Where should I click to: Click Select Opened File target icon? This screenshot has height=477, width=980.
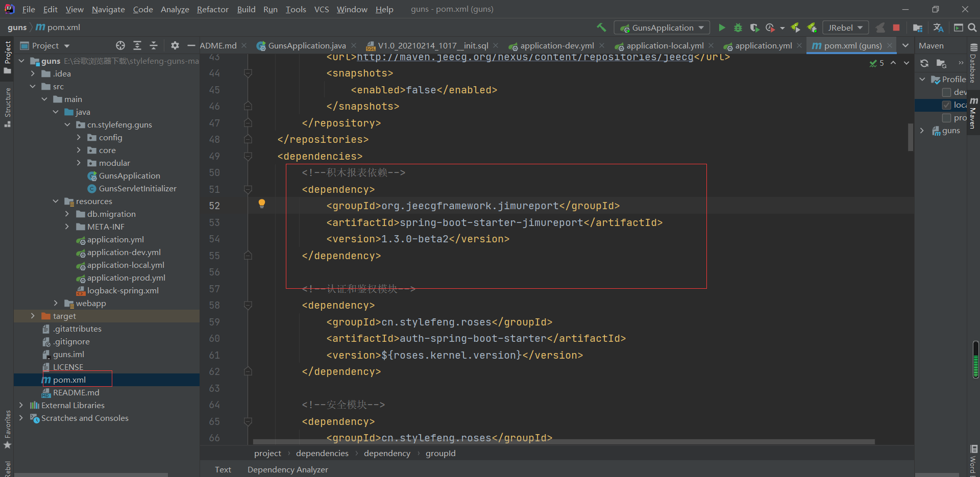(x=120, y=45)
